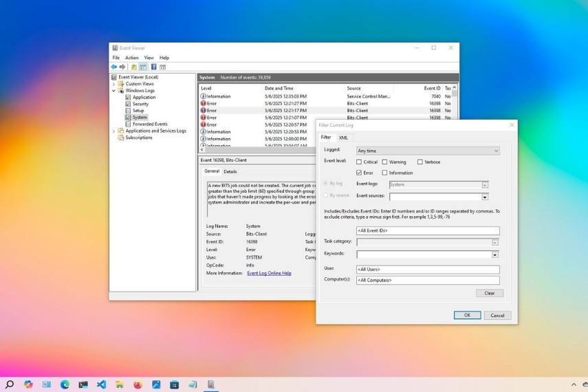Click the Clear button in filter dialog
588x392 pixels.
coord(490,294)
